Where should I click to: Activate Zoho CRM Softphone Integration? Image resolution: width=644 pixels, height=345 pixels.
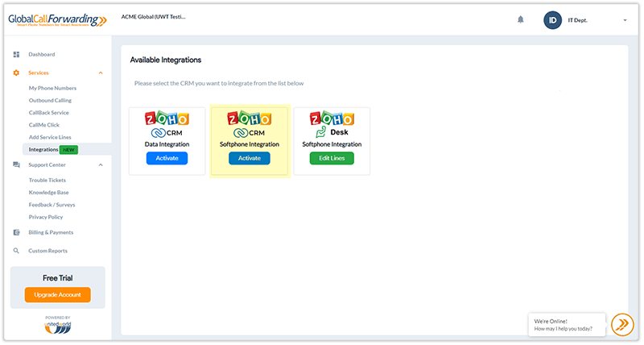[250, 158]
